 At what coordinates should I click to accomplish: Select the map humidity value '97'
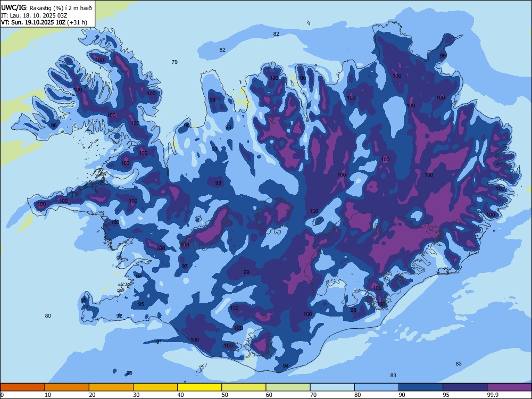pyautogui.click(x=185, y=267)
